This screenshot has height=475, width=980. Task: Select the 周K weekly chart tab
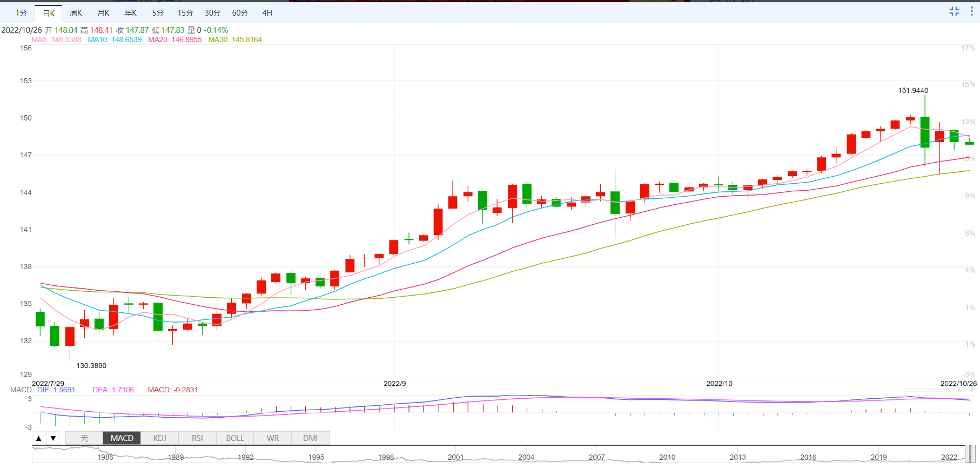(x=76, y=13)
